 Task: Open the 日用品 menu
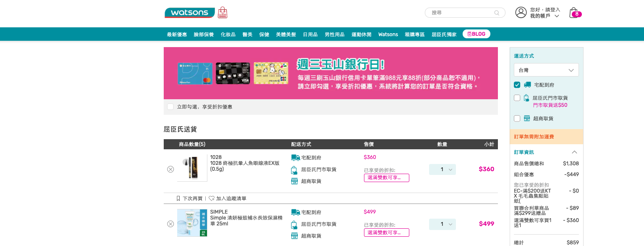click(x=311, y=34)
